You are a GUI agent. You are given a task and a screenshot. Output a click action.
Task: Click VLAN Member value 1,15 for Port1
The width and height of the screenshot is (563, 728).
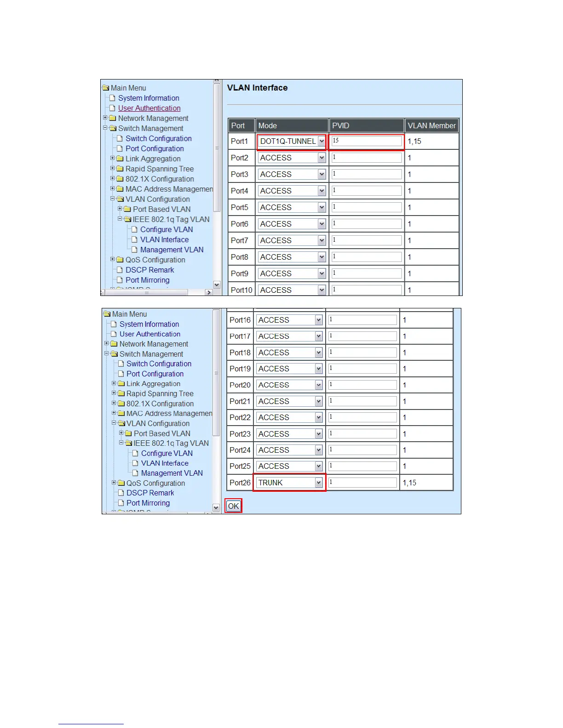414,142
